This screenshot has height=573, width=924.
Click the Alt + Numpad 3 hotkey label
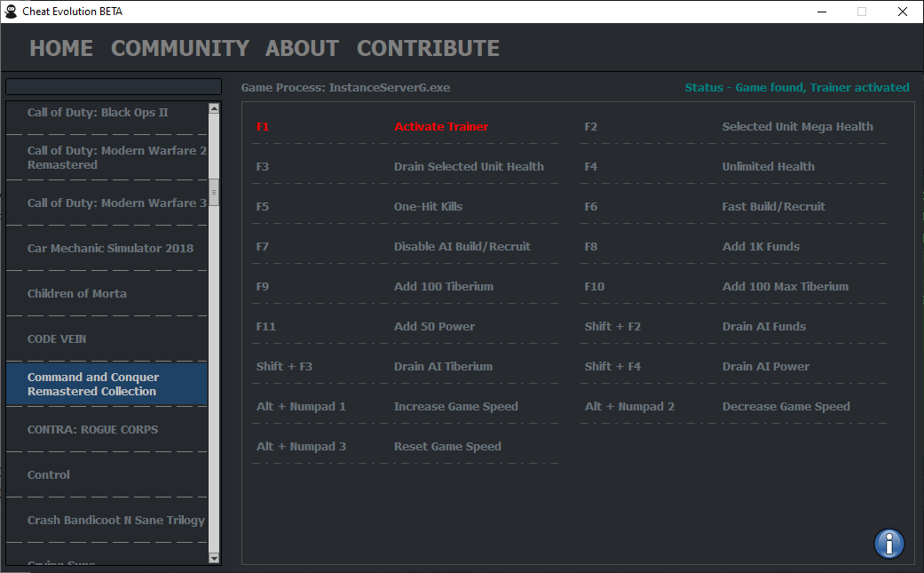coord(301,447)
